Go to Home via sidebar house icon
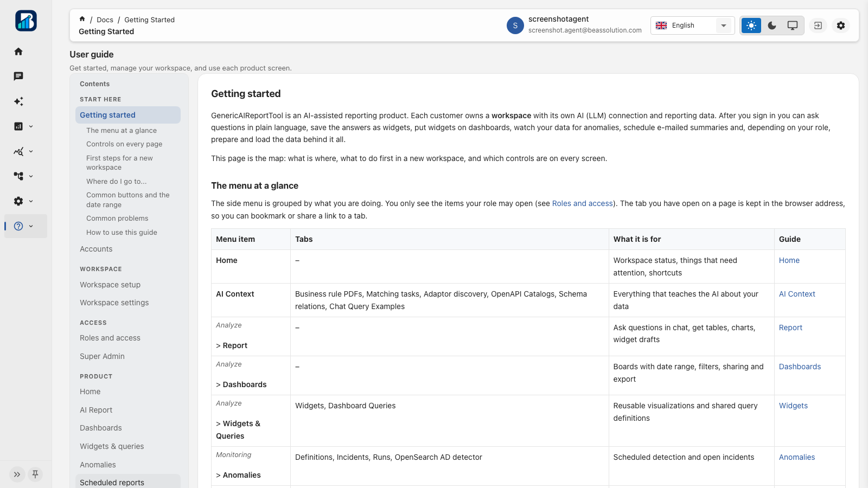 [x=18, y=52]
